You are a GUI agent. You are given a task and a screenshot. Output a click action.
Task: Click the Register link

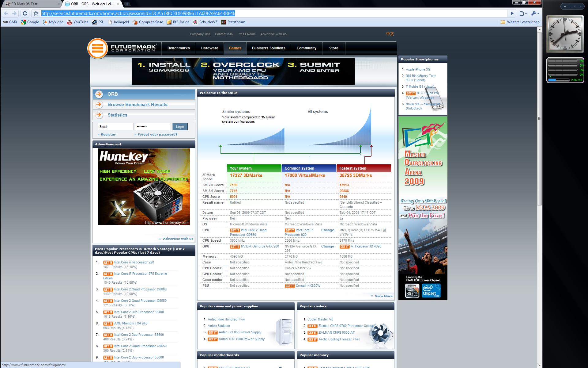108,135
